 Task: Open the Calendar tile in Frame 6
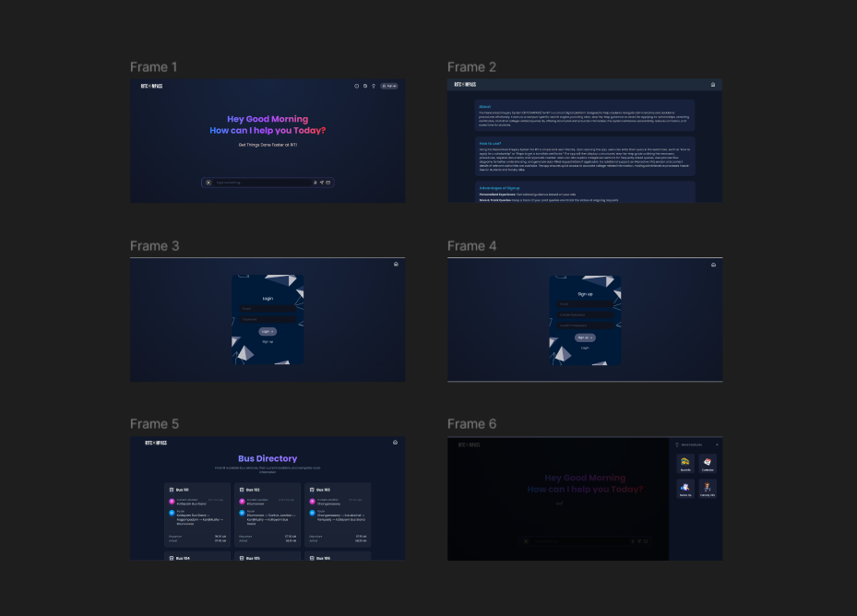pyautogui.click(x=708, y=463)
